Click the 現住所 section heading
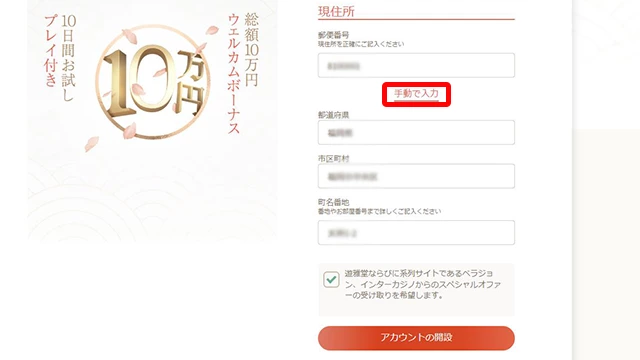The height and width of the screenshot is (360, 640). (336, 11)
